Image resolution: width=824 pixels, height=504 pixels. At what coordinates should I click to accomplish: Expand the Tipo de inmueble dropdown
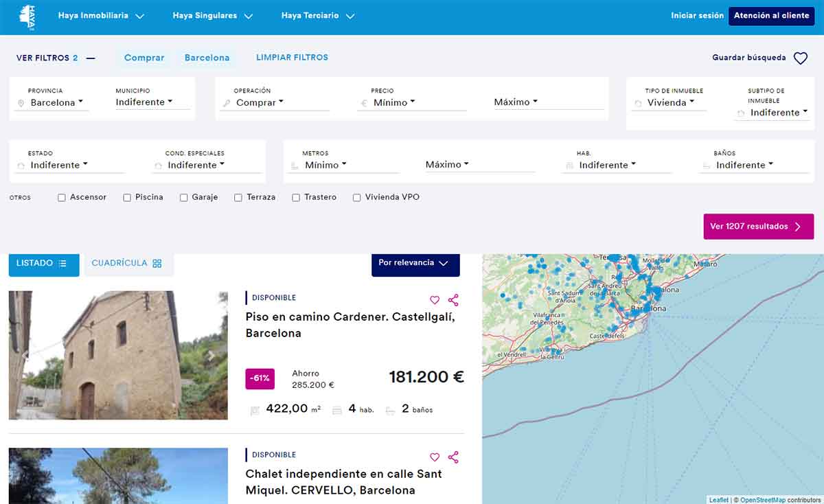[671, 103]
